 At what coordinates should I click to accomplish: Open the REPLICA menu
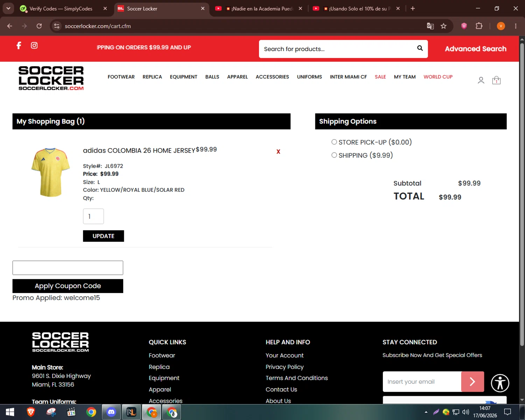[152, 77]
